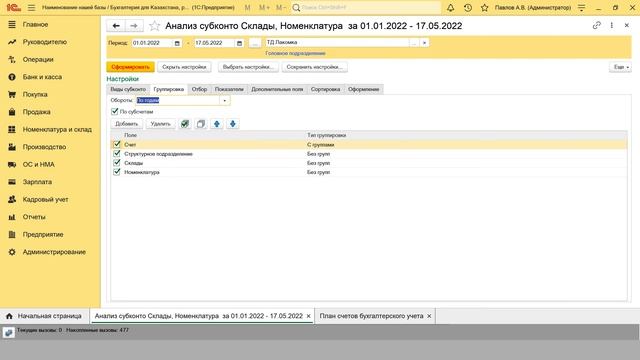Open the three-dot more menu
640x360 pixels.
click(x=611, y=25)
